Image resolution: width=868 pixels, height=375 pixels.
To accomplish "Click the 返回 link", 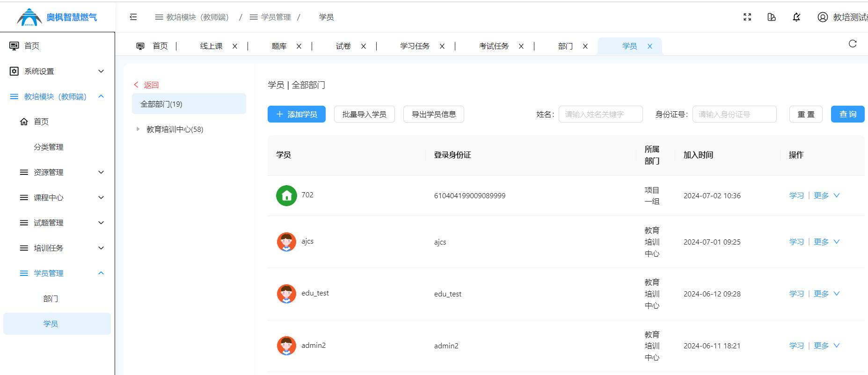I will click(146, 85).
